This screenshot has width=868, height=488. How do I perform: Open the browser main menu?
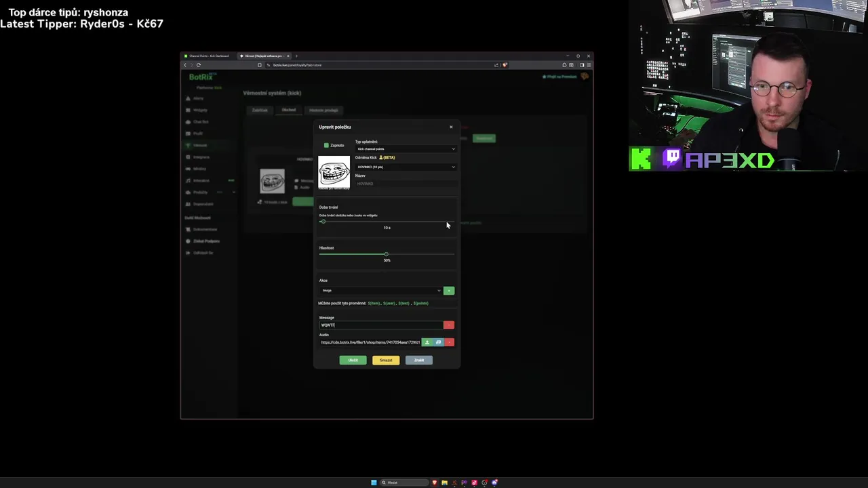click(x=589, y=65)
